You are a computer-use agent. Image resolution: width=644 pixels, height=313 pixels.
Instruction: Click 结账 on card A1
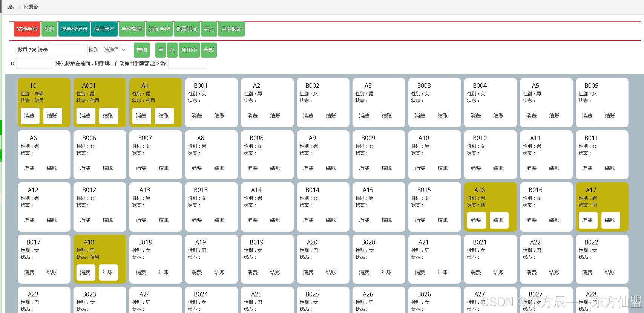[x=164, y=116]
